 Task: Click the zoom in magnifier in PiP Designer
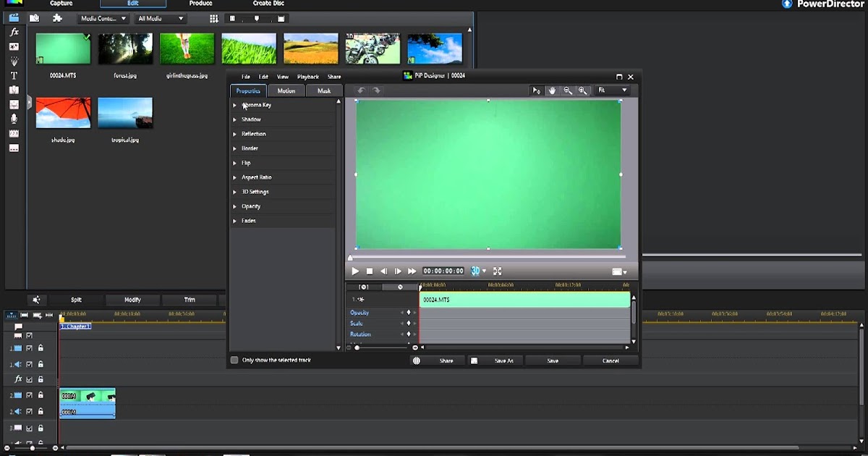click(583, 90)
